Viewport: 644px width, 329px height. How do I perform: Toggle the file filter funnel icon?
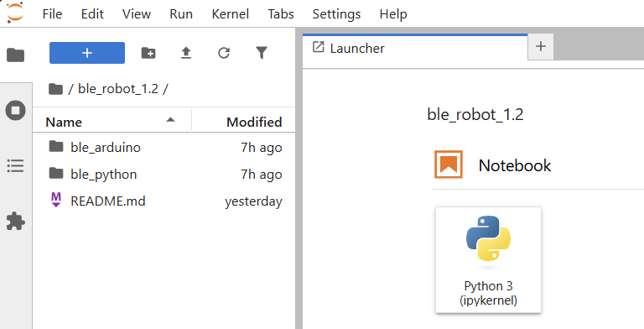262,53
